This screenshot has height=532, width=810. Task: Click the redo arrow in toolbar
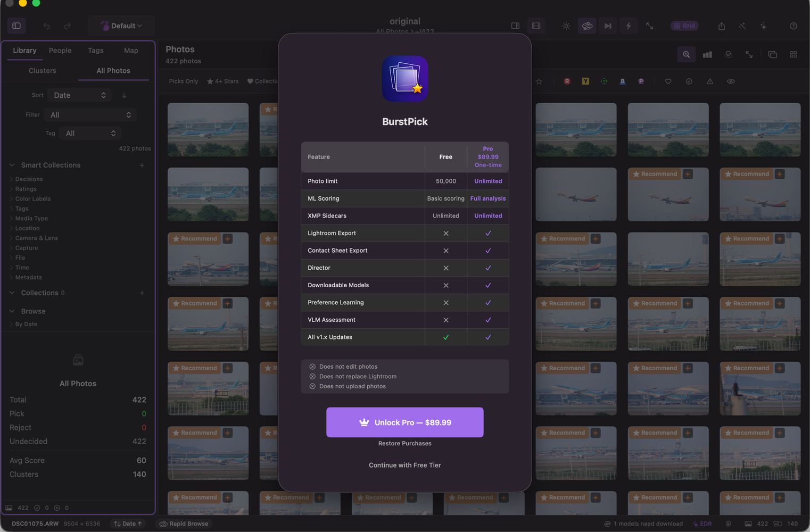[x=67, y=26]
